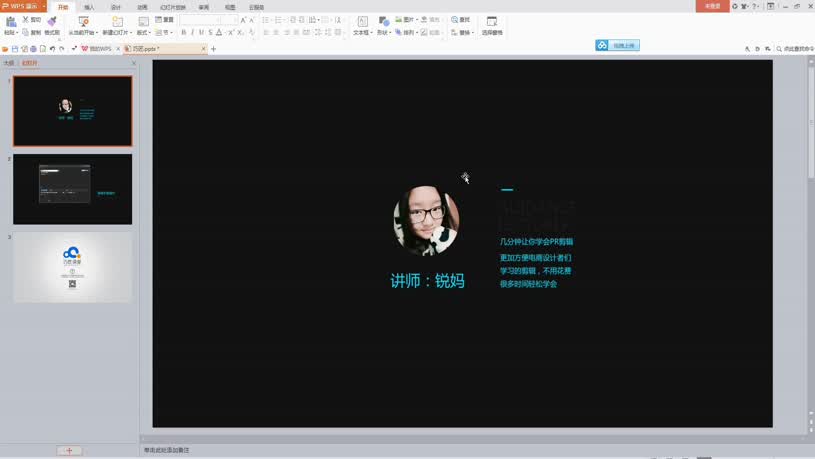Toggle Italic formatting
This screenshot has width=815, height=459.
click(192, 32)
